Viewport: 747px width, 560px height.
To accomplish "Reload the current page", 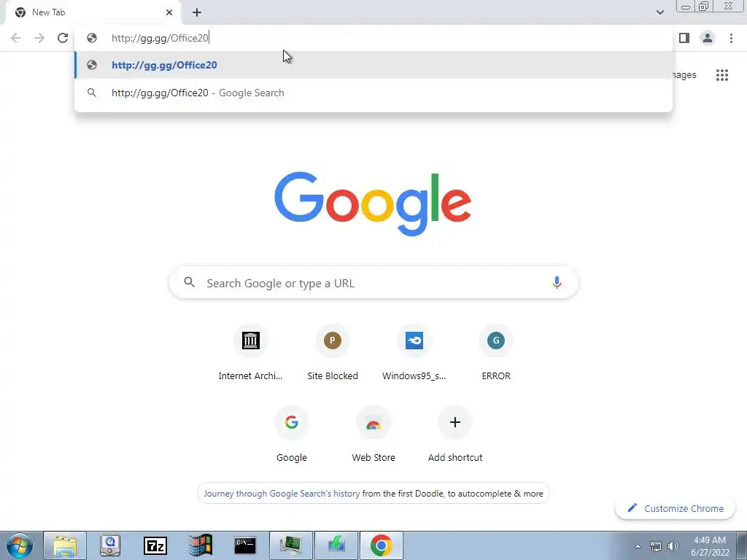I will pos(63,38).
